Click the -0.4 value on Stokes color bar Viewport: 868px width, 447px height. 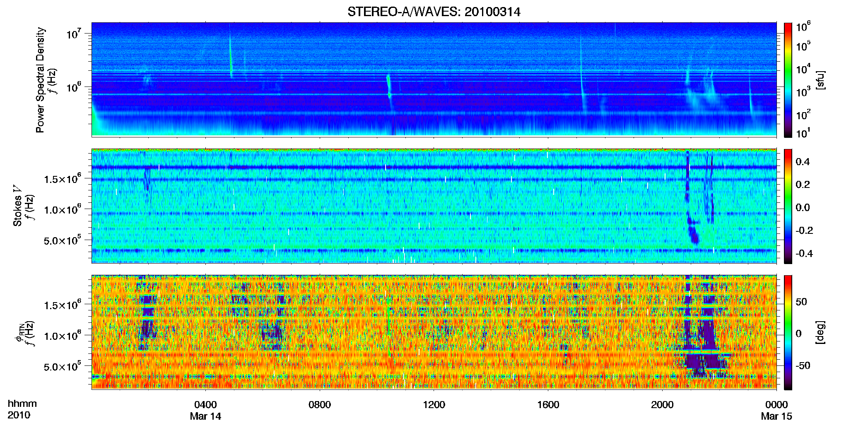point(804,253)
